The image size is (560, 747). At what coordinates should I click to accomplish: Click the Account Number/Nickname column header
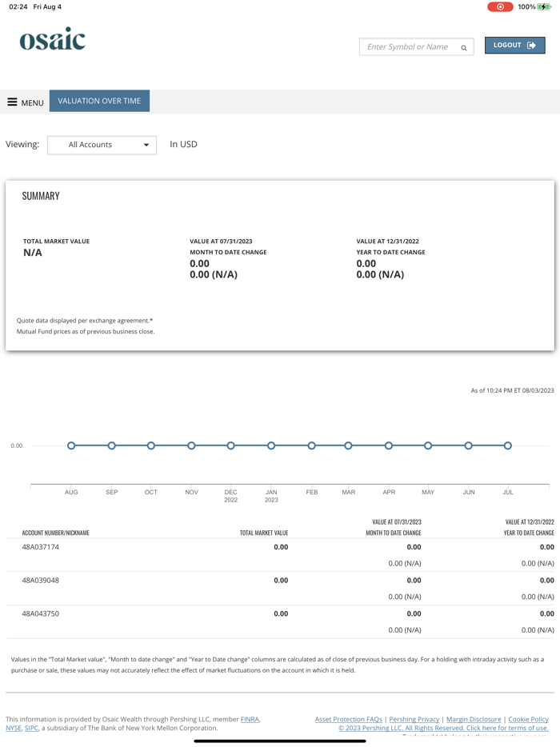point(56,533)
